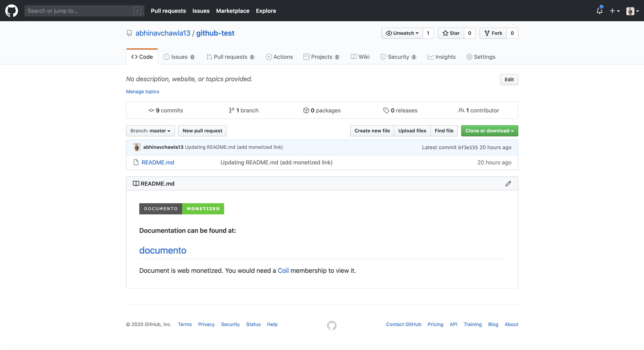Open Training in footer
The height and width of the screenshot is (350, 644).
click(x=472, y=324)
